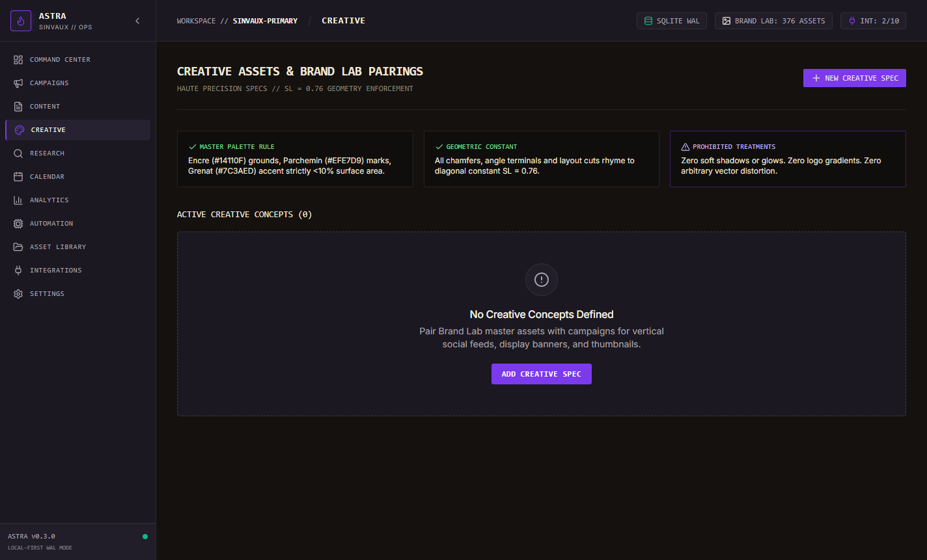Click the SINVAUX-PRIMARY workspace breadcrumb
927x560 pixels.
tap(265, 21)
